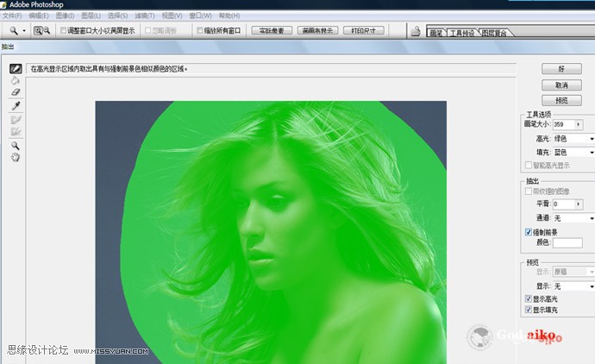The image size is (595, 364).
Task: Click the 颜色 foreground color swatch
Action: 567,243
